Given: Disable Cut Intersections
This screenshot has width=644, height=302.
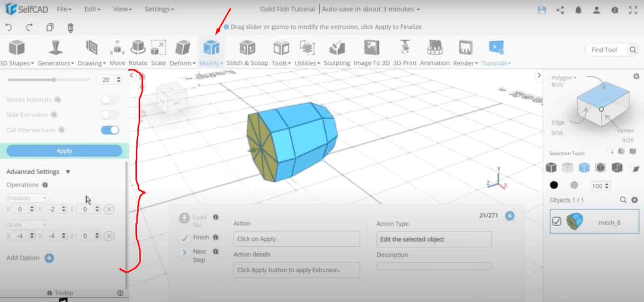Looking at the screenshot, I should click(109, 130).
